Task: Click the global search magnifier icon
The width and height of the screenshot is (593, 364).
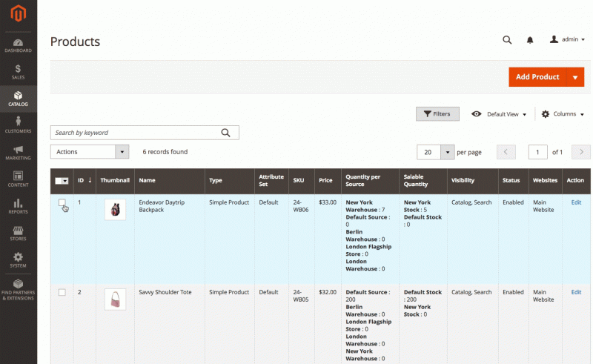Action: click(x=507, y=40)
